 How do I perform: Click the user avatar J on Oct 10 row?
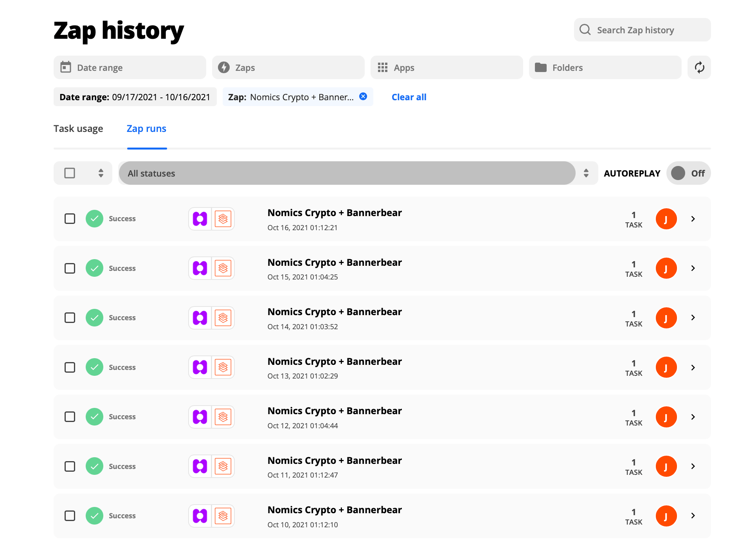666,516
